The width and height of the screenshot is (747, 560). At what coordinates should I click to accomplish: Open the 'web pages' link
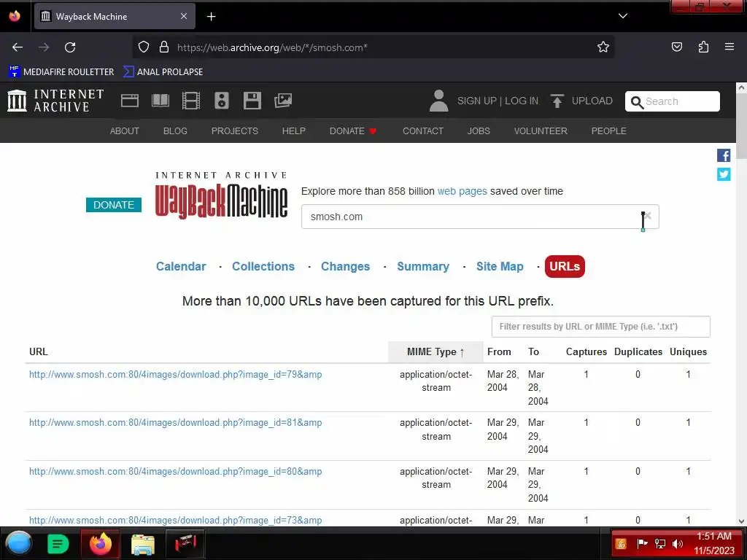tap(462, 191)
